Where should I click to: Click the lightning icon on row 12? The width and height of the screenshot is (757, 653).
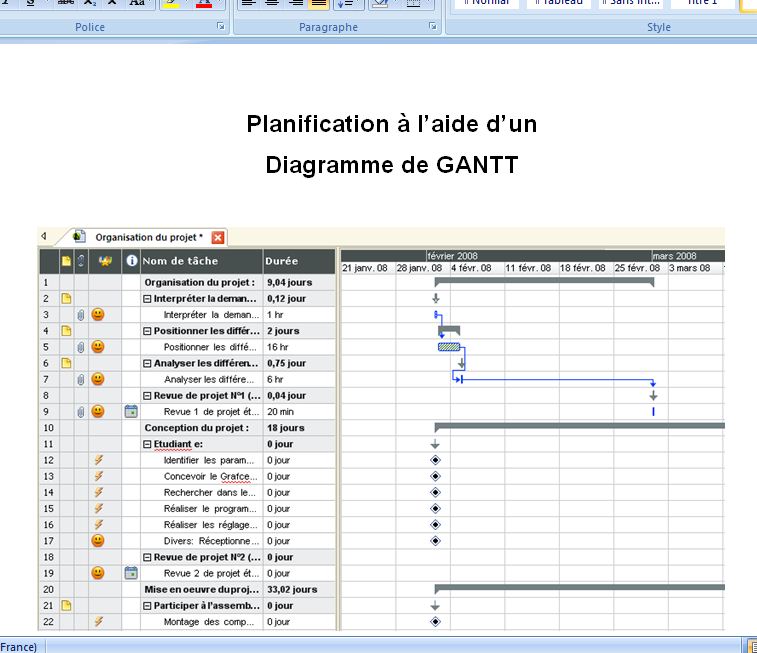click(x=98, y=460)
